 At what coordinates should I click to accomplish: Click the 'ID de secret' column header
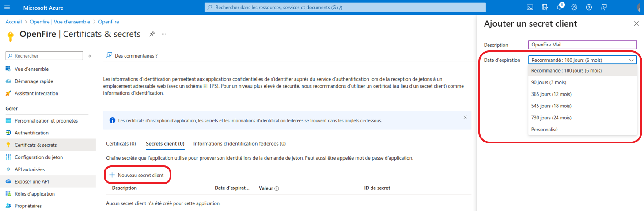click(377, 188)
